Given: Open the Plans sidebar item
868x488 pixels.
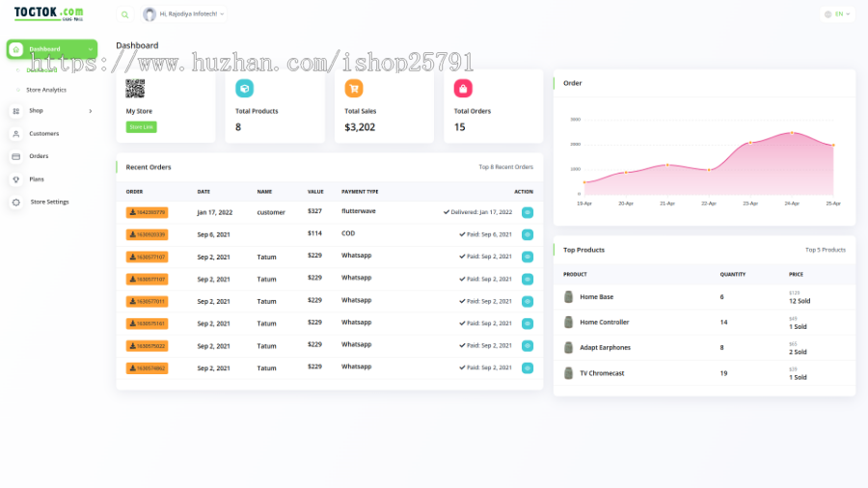Looking at the screenshot, I should click(x=37, y=179).
